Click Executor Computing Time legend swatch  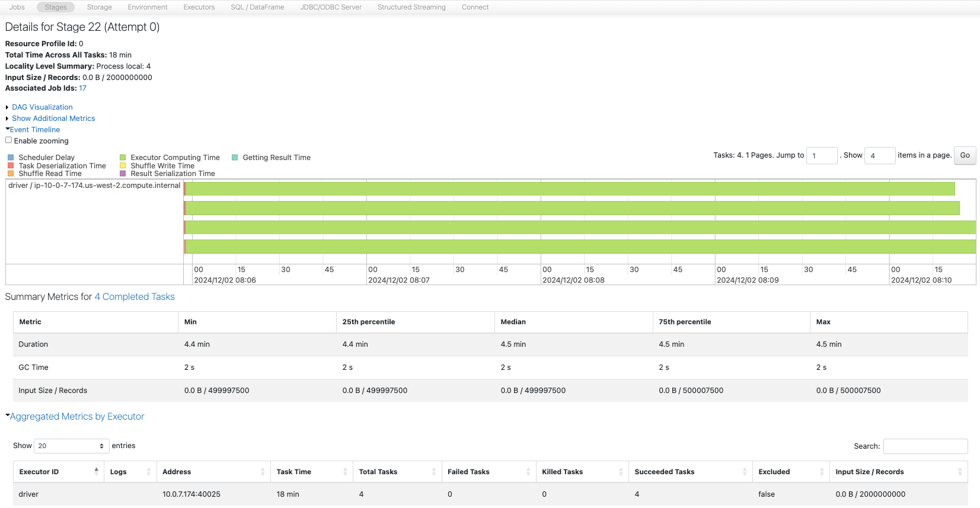123,158
